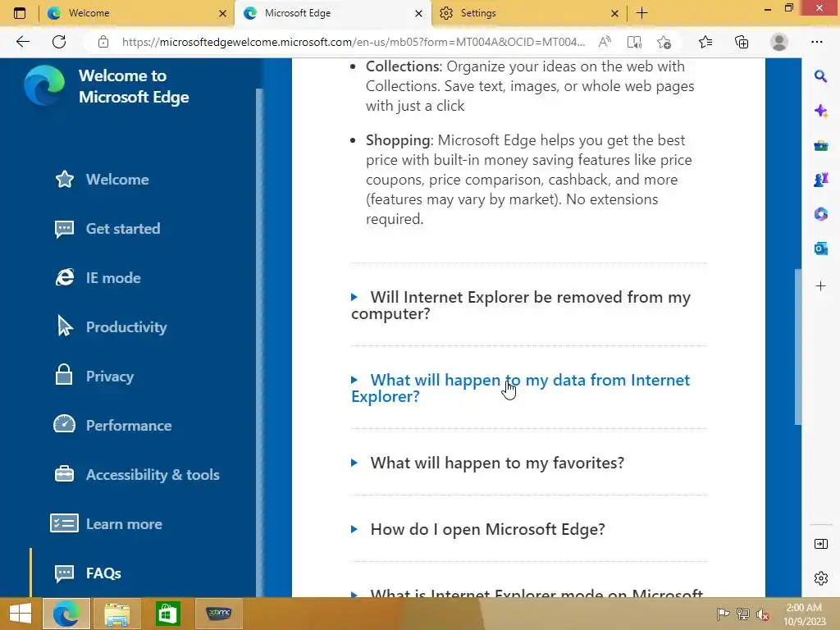This screenshot has width=840, height=630.
Task: Add this page to favorites
Action: (x=664, y=42)
